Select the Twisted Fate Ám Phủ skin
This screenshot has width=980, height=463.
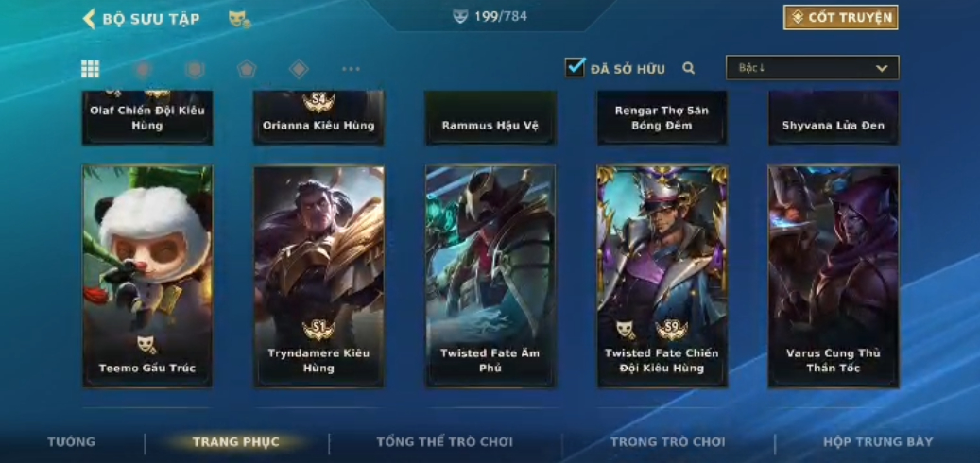490,276
